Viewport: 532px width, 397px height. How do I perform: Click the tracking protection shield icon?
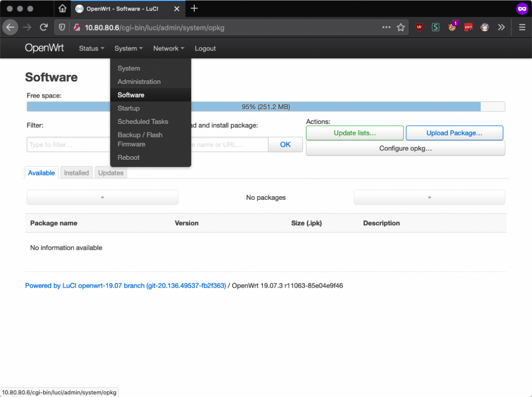coord(62,28)
